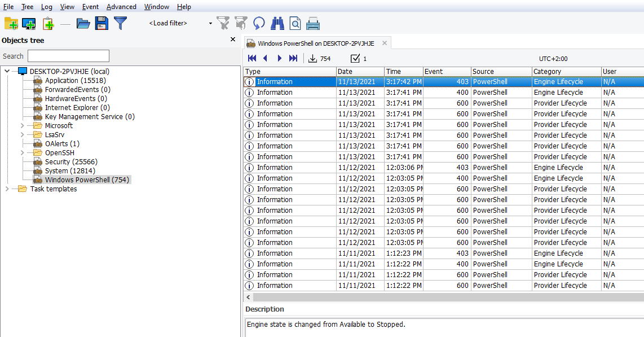Click the Add computer toolbar icon
The width and height of the screenshot is (644, 337).
29,23
